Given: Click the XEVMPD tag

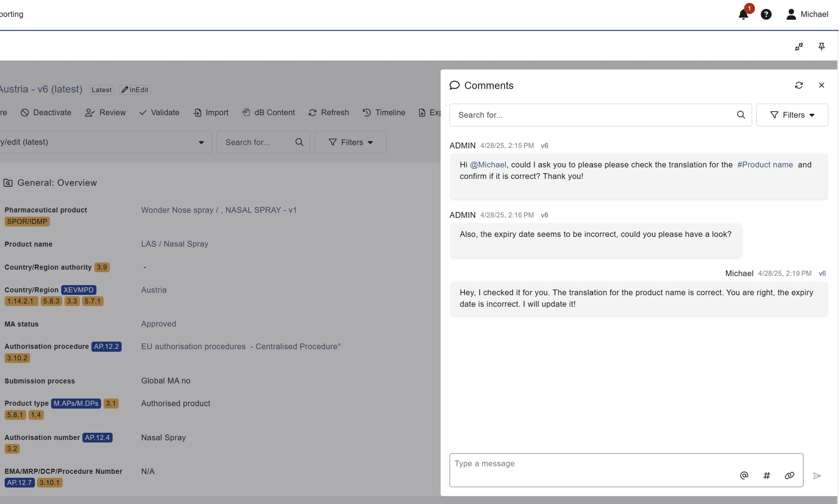Looking at the screenshot, I should click(79, 290).
